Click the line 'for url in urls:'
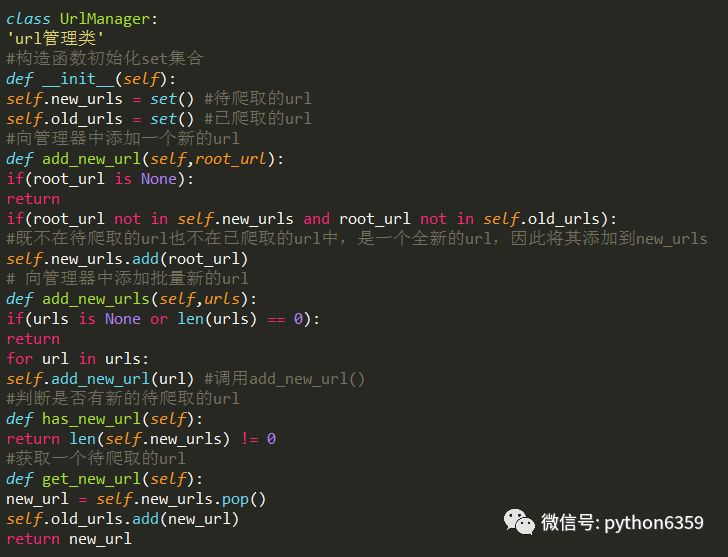Viewport: 728px width, 557px height. [78, 359]
